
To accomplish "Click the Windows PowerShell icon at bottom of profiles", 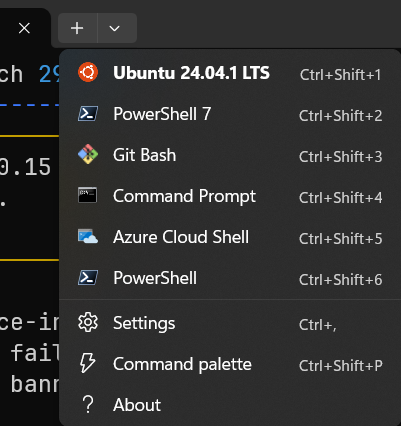I will pyautogui.click(x=88, y=277).
